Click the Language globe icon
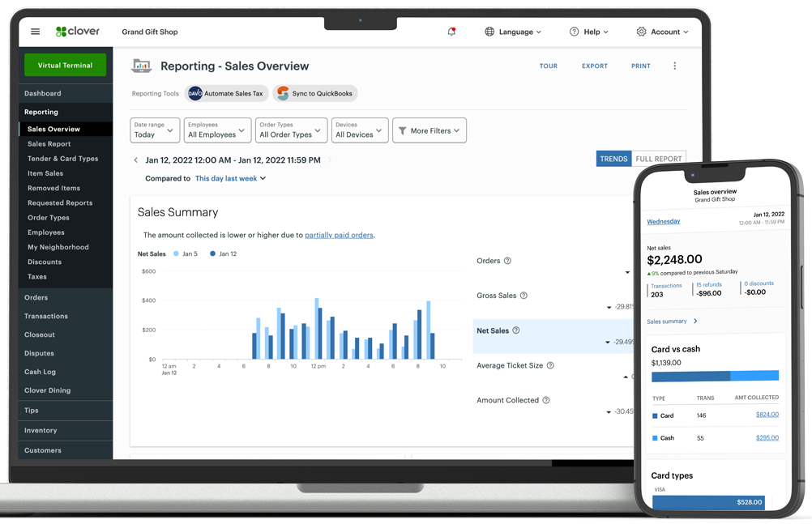The width and height of the screenshot is (812, 524). pos(489,32)
